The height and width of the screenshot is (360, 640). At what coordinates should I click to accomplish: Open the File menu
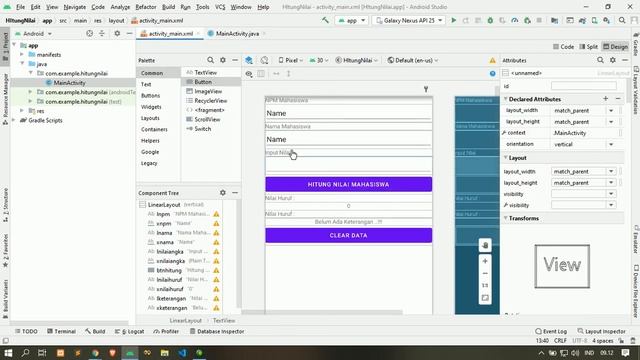point(20,7)
